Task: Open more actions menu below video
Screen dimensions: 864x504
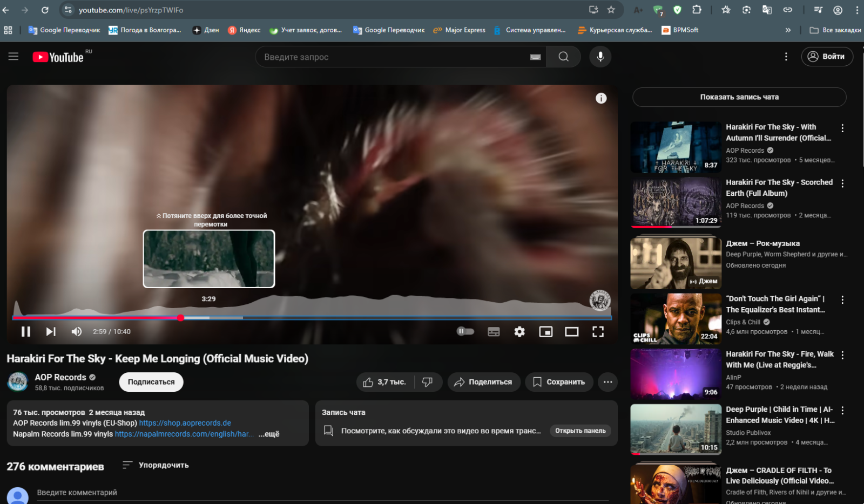Action: pyautogui.click(x=607, y=382)
